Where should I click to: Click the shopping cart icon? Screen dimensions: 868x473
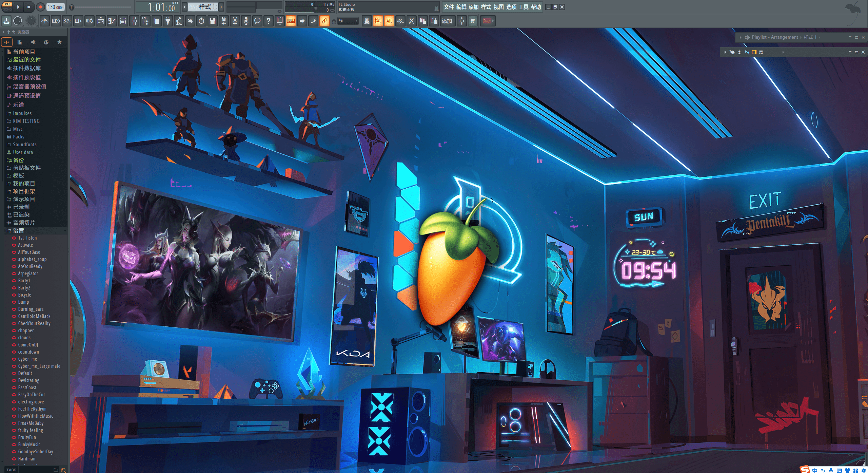[473, 21]
